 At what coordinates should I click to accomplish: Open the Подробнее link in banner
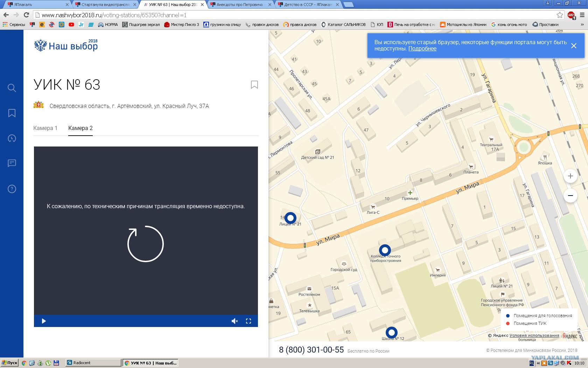point(422,49)
